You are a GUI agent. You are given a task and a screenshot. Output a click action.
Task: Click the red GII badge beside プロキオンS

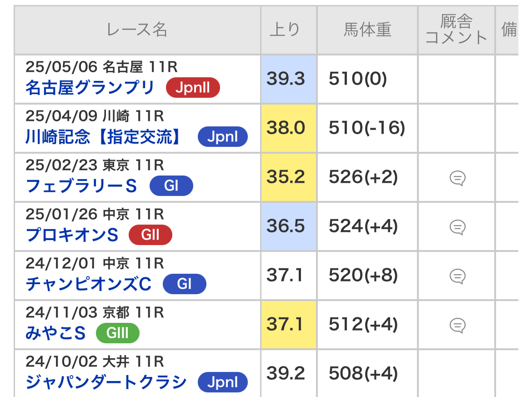(x=151, y=235)
